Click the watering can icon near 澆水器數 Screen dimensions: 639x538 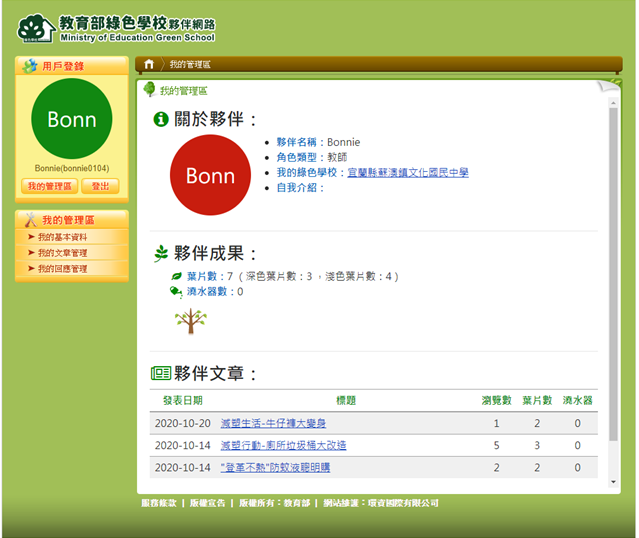(176, 291)
